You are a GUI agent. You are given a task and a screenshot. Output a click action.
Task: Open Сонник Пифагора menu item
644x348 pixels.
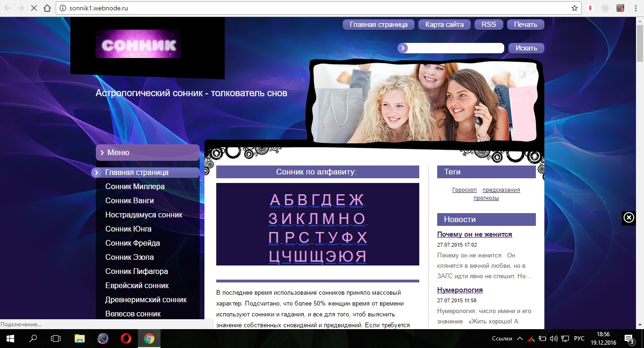click(136, 272)
